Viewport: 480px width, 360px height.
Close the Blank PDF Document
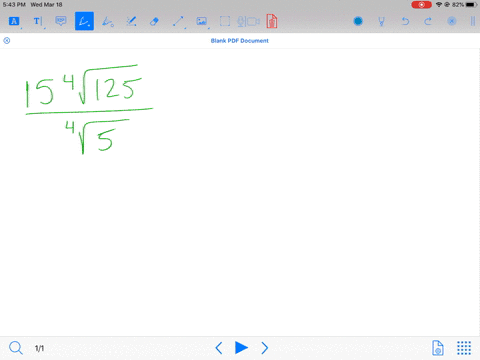pos(7,41)
